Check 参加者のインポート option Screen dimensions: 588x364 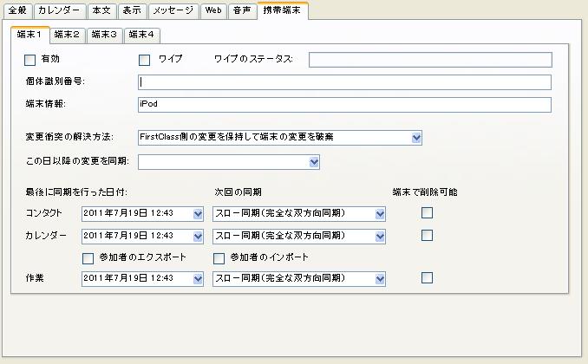219,258
